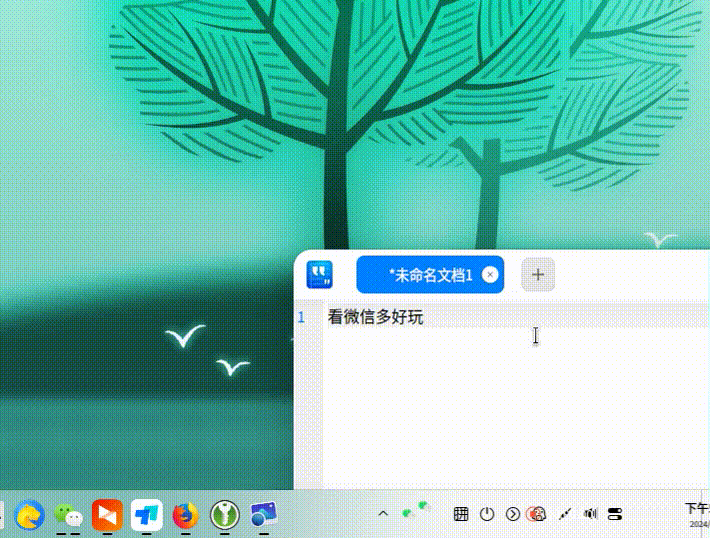Click the taskbar clock showing 下午
This screenshot has width=710, height=538.
[x=697, y=514]
